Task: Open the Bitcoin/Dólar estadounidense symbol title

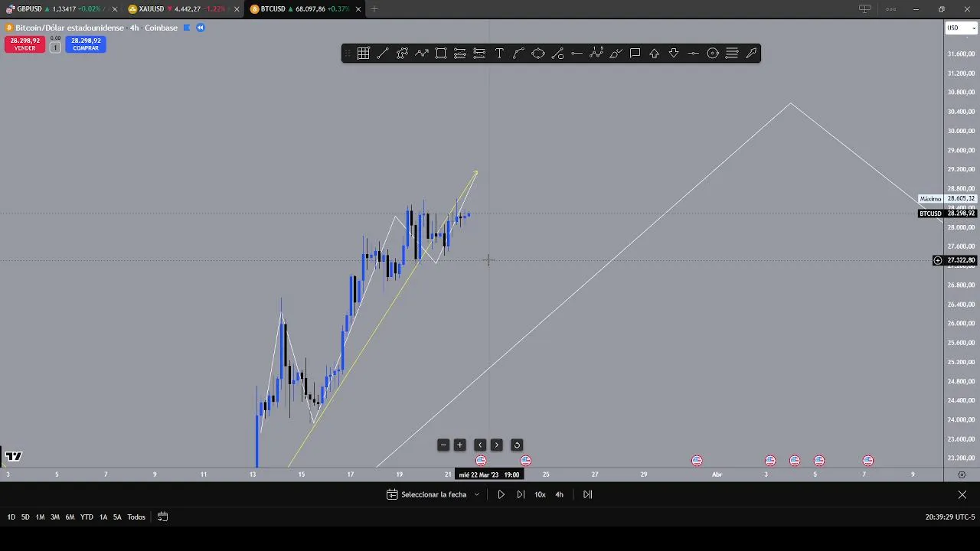Action: click(x=69, y=28)
